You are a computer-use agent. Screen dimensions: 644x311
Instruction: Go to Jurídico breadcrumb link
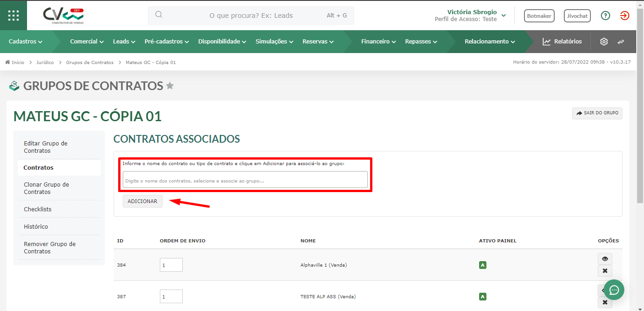[x=45, y=62]
